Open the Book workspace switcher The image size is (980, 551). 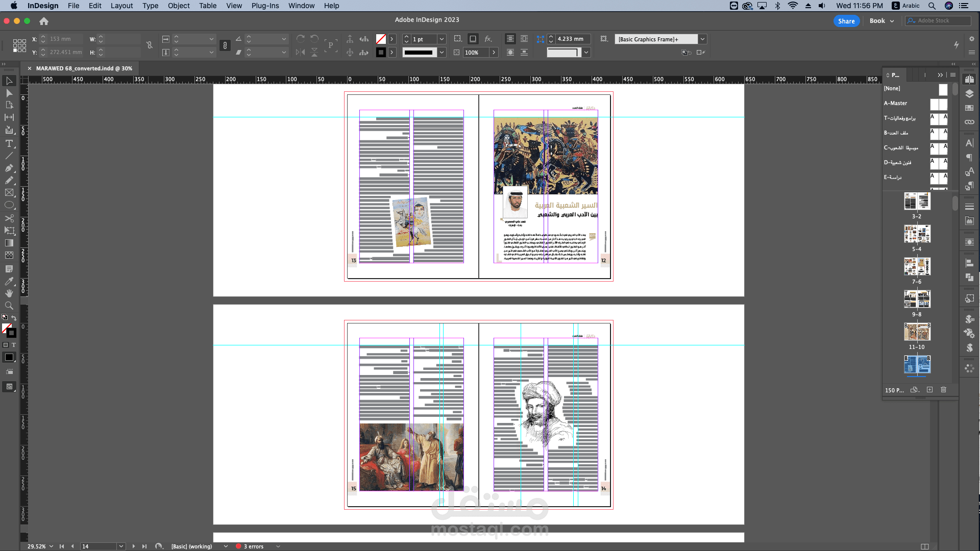click(881, 21)
